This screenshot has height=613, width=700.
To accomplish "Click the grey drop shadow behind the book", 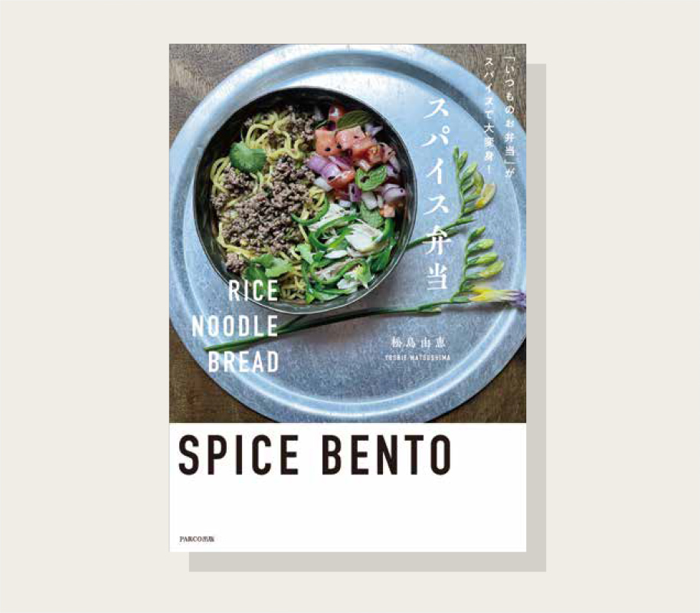I will pyautogui.click(x=536, y=313).
